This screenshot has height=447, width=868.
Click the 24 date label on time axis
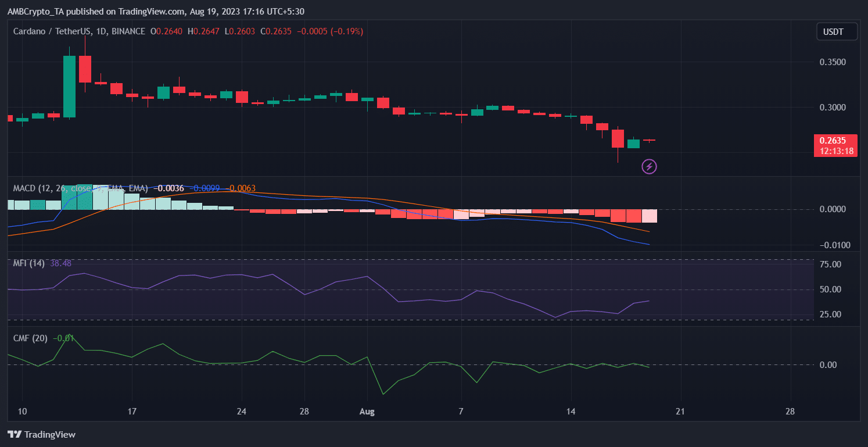click(242, 412)
